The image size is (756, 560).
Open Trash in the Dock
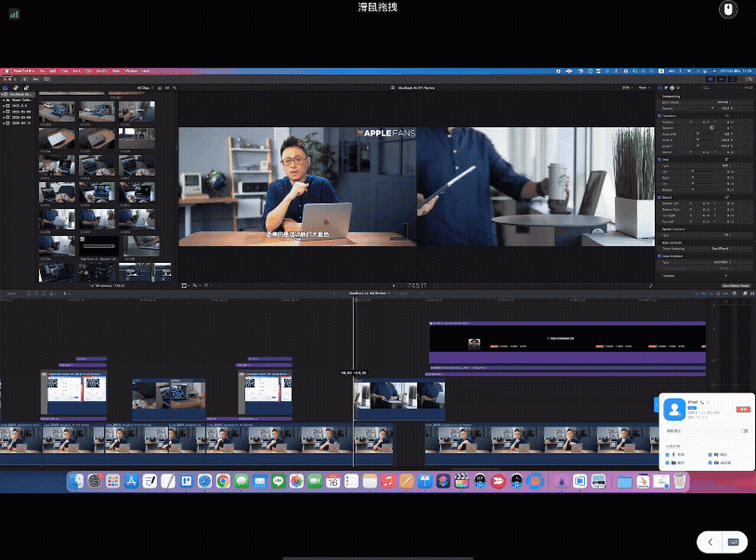[x=680, y=481]
